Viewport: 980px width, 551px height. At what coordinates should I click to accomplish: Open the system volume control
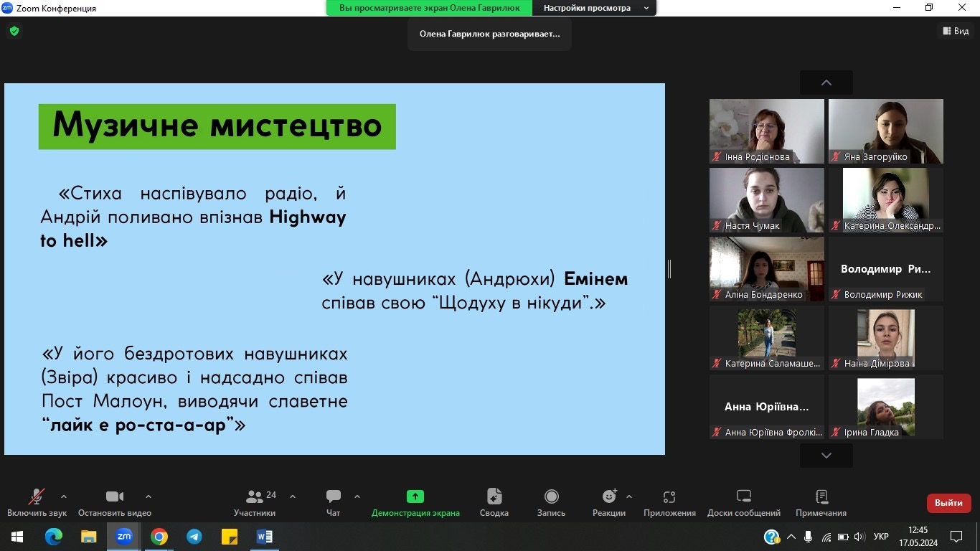point(859,537)
